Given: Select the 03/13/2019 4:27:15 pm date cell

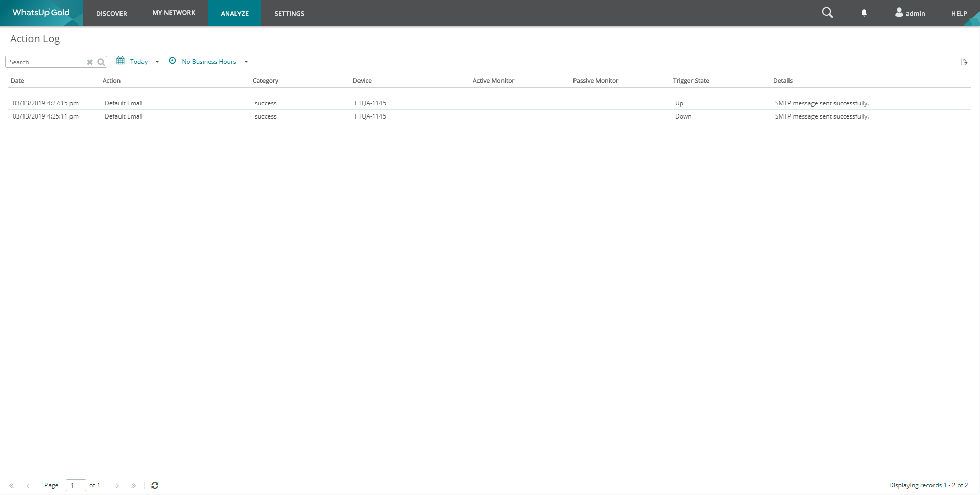Looking at the screenshot, I should click(x=45, y=103).
